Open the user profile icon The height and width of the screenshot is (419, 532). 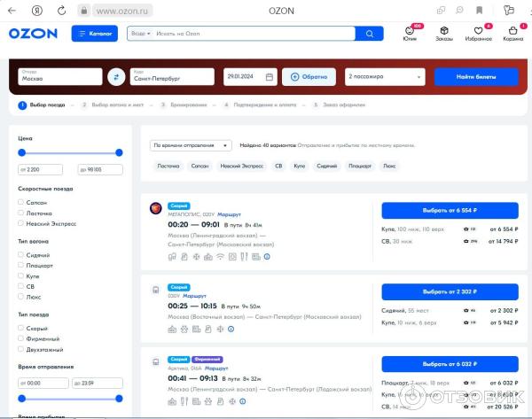pos(409,32)
